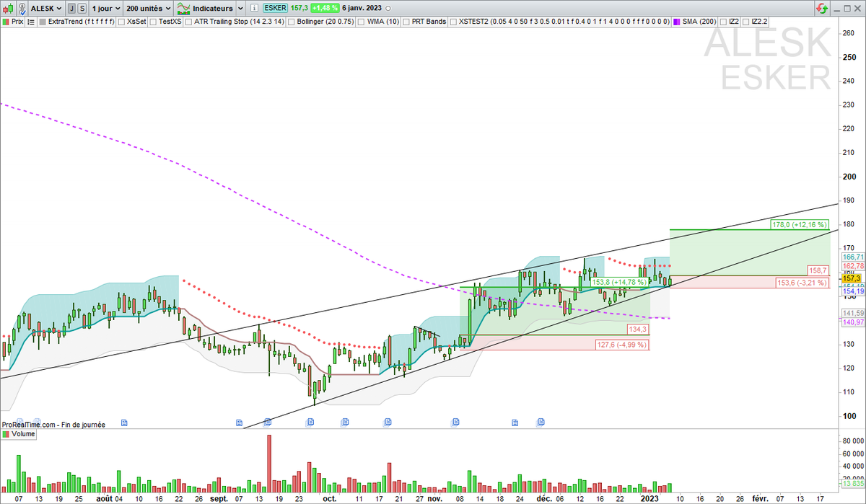Enable the WMA (10) checkbox
Image resolution: width=866 pixels, height=504 pixels.
[361, 22]
